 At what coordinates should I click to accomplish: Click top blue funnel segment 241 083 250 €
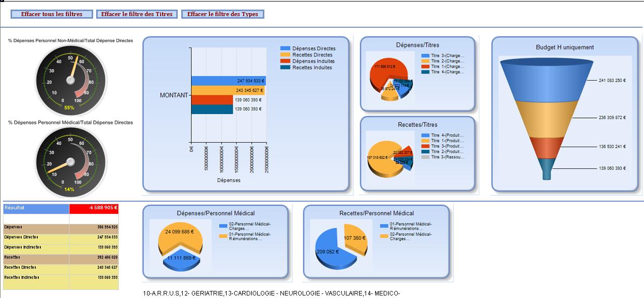[x=546, y=80]
